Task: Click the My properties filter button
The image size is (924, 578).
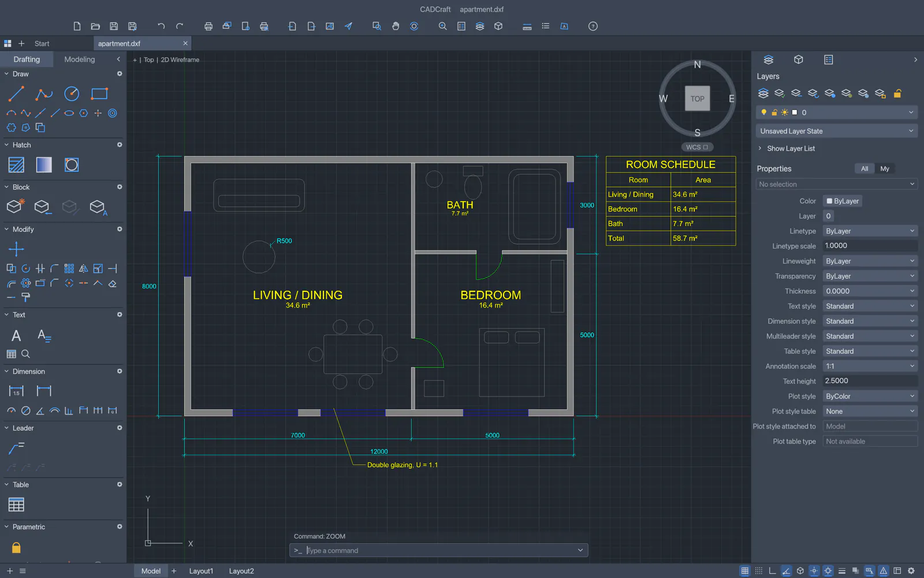Action: [885, 169]
